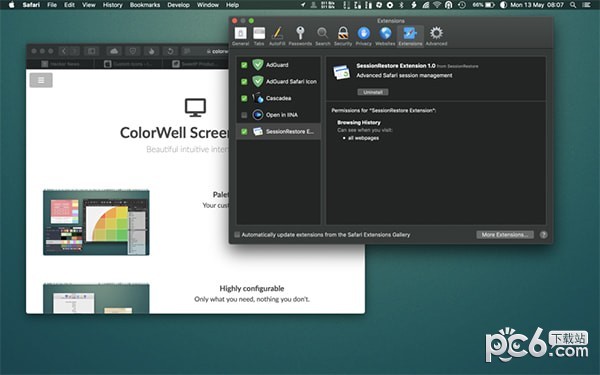Open the Develop menu
The width and height of the screenshot is (600, 375).
pos(178,5)
